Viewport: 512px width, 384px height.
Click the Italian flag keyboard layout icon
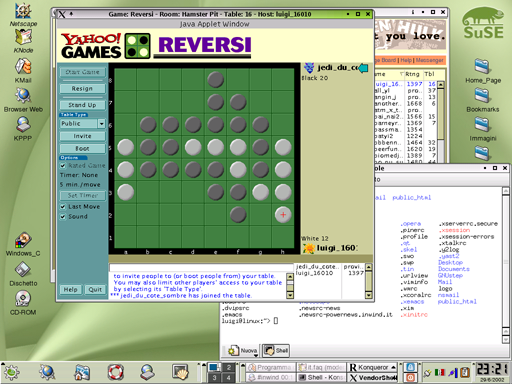440,372
